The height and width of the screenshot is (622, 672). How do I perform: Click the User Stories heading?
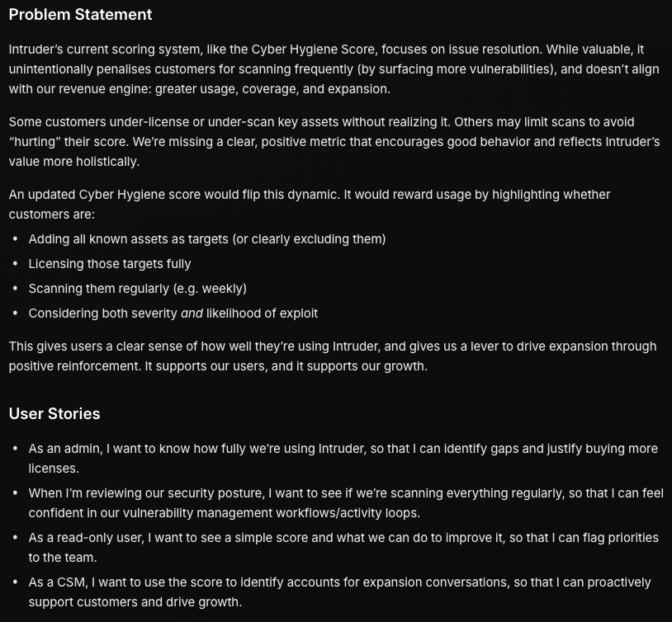click(x=54, y=414)
